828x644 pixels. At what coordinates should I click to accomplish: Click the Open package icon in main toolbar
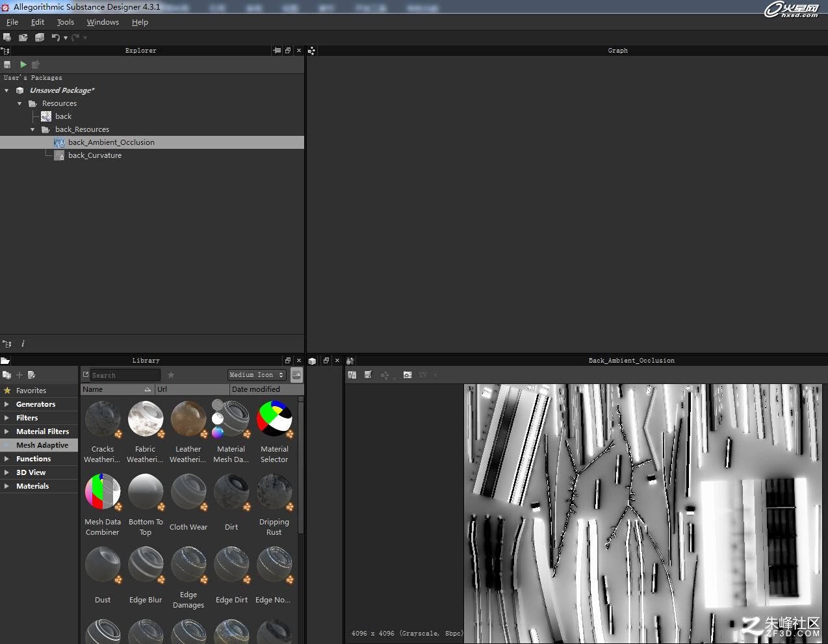23,38
